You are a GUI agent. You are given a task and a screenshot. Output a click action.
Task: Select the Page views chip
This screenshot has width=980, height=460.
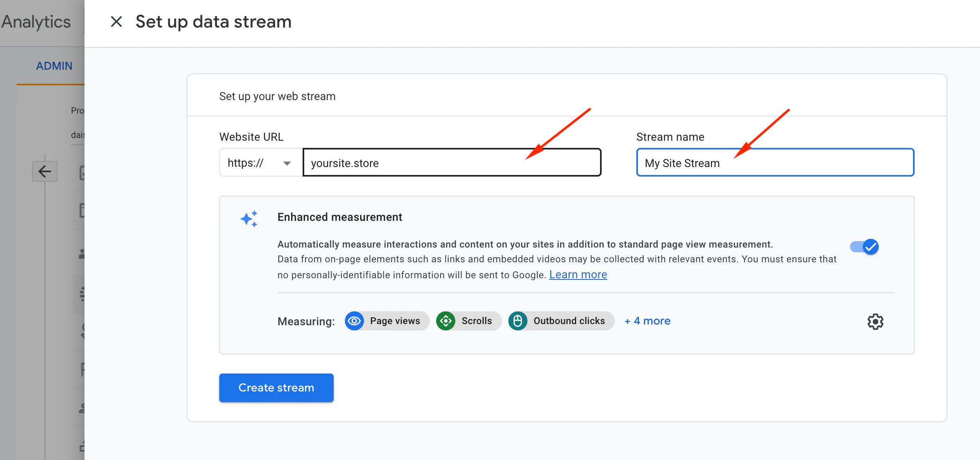click(395, 321)
